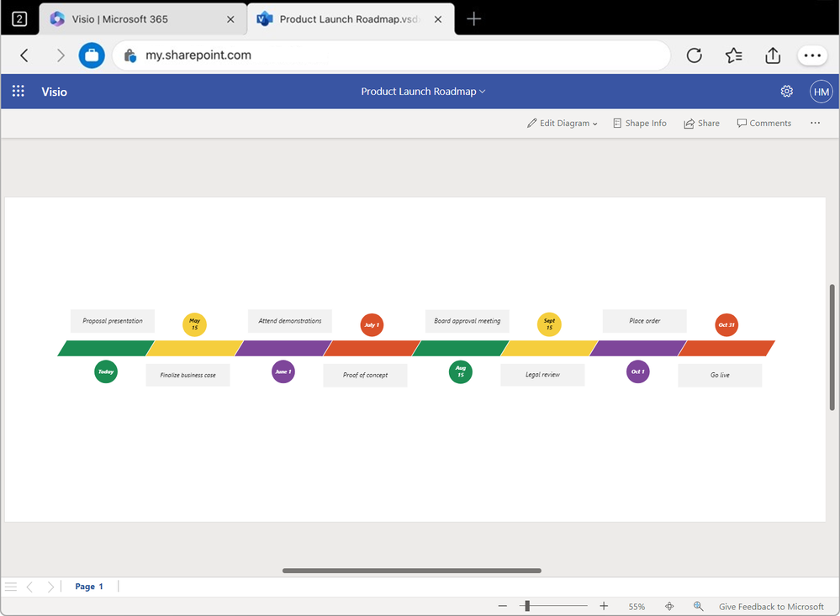The height and width of the screenshot is (616, 840).
Task: Expand the Edit Diagram dropdown
Action: coord(562,123)
